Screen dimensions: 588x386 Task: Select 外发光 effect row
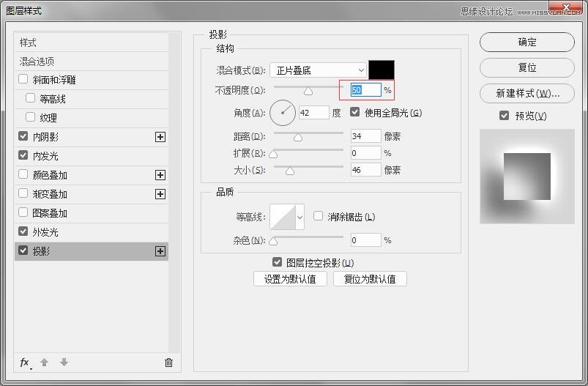click(91, 232)
